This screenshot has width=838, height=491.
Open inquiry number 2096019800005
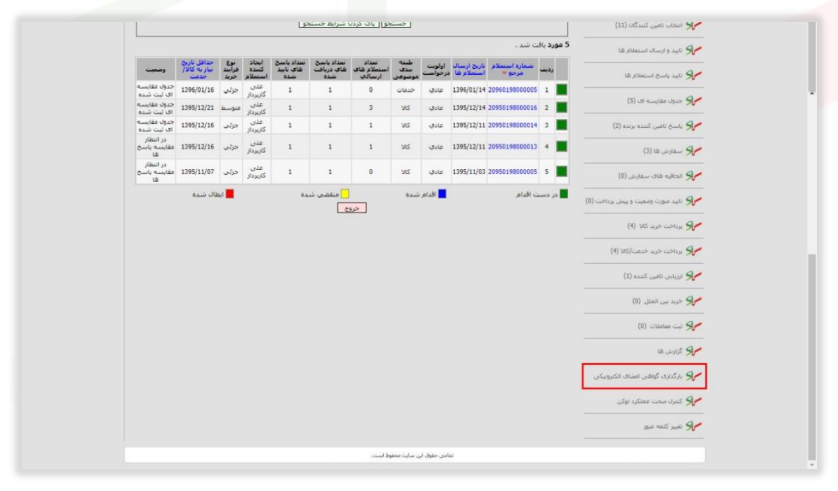pos(513,90)
